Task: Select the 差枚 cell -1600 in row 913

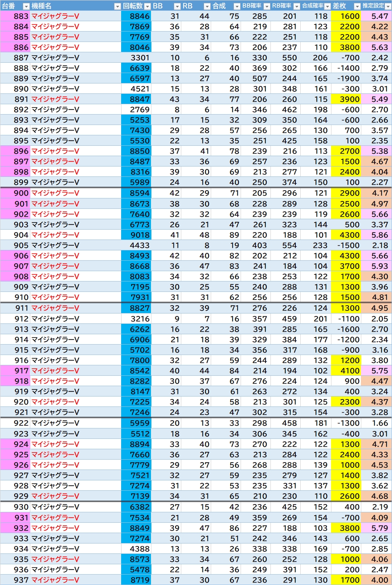Action: click(x=346, y=329)
